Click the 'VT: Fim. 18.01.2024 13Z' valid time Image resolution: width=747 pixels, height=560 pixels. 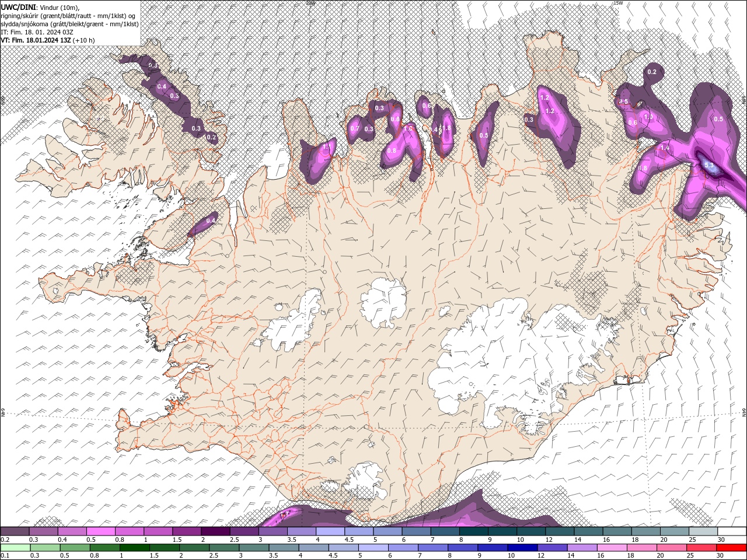[36, 40]
